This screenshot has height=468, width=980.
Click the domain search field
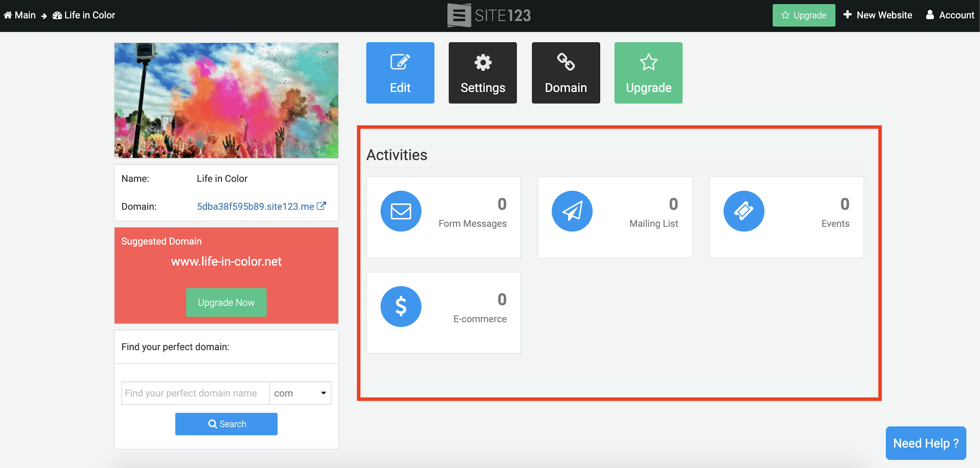click(x=196, y=392)
